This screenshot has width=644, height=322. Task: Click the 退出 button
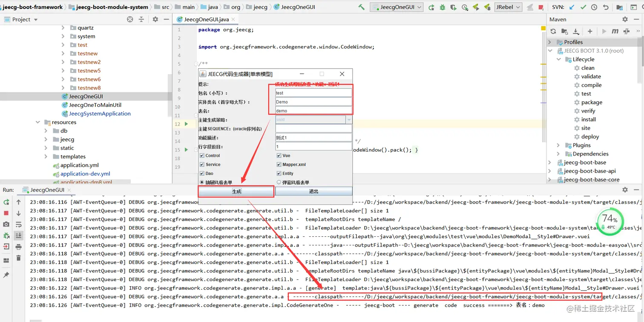point(314,191)
